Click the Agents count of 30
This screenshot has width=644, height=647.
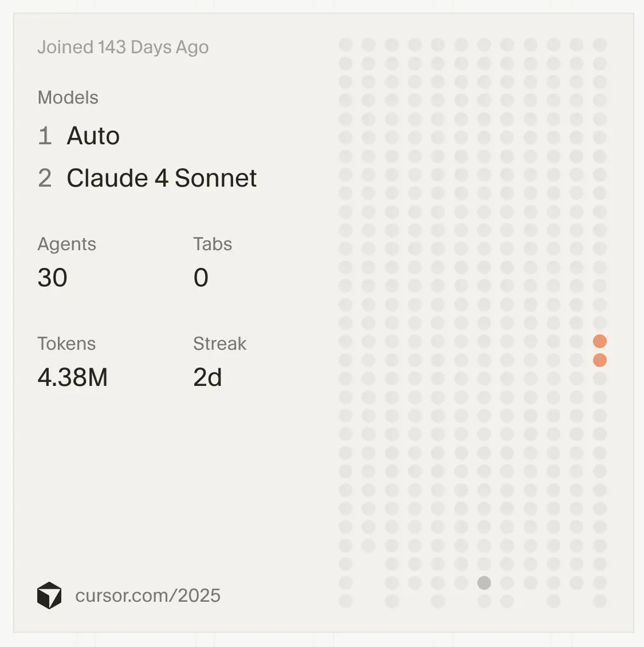click(x=52, y=278)
